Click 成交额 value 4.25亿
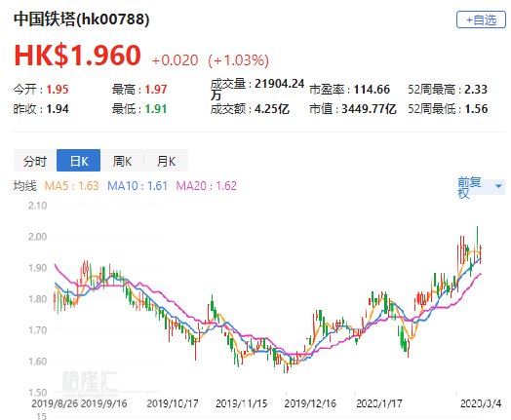511x420 pixels. point(272,109)
